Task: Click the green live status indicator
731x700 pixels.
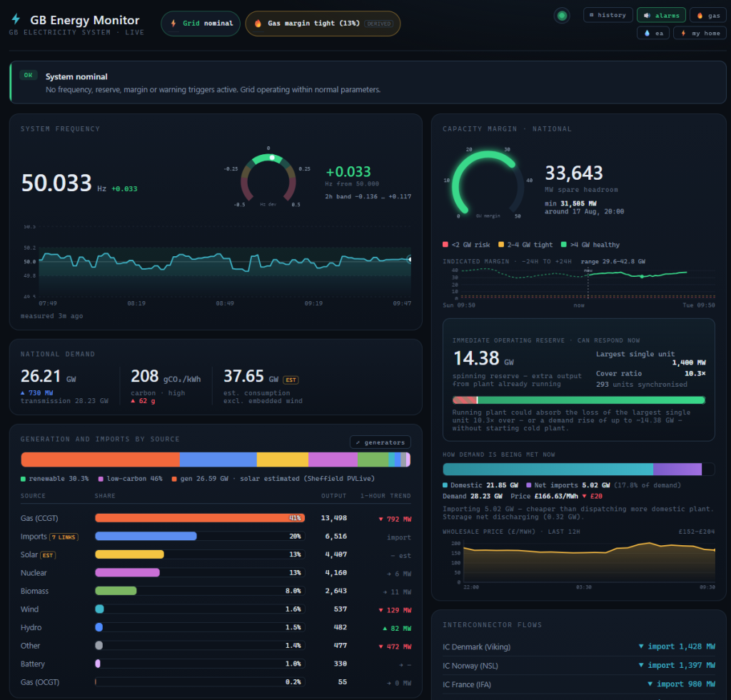Action: (562, 16)
